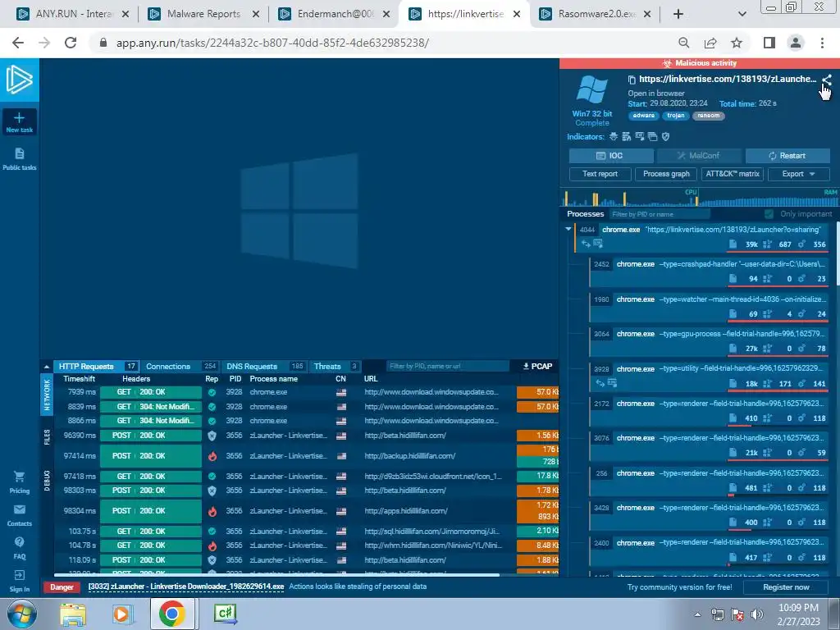This screenshot has width=840, height=630.
Task: Click the browser address bar URL
Action: 272,43
